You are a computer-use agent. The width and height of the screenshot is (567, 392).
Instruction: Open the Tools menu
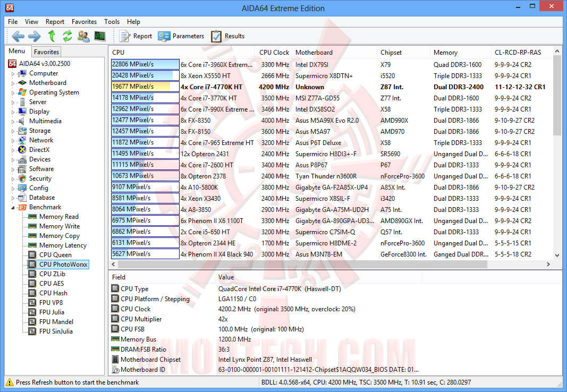coord(112,22)
